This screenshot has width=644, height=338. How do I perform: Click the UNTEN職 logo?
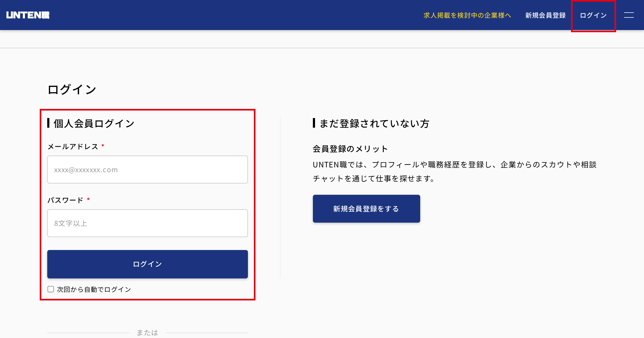[x=28, y=15]
